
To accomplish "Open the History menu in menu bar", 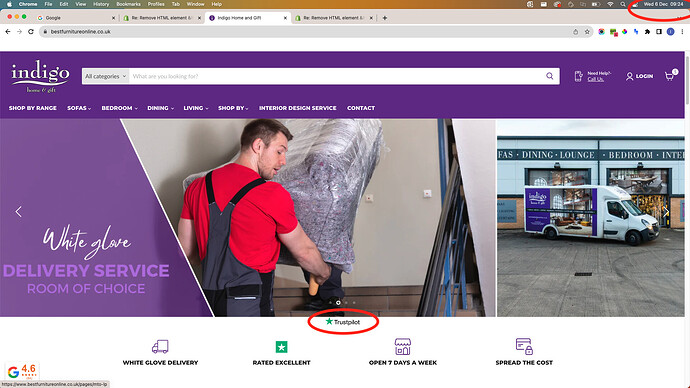I will tap(101, 4).
